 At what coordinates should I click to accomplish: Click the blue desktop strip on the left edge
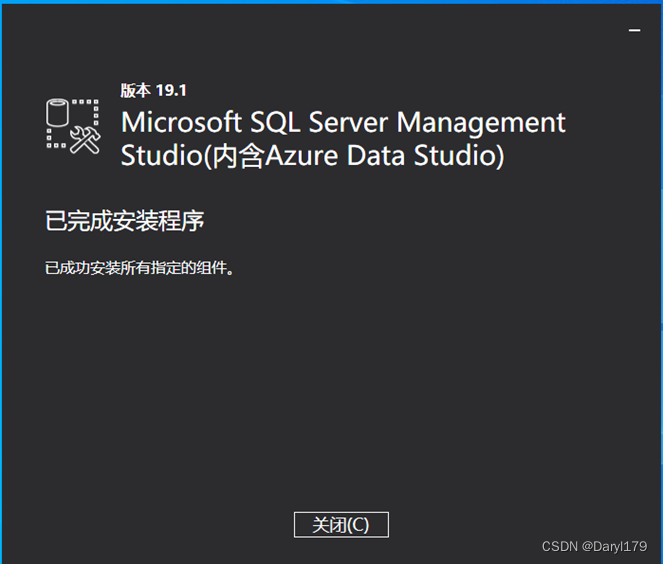click(1, 282)
